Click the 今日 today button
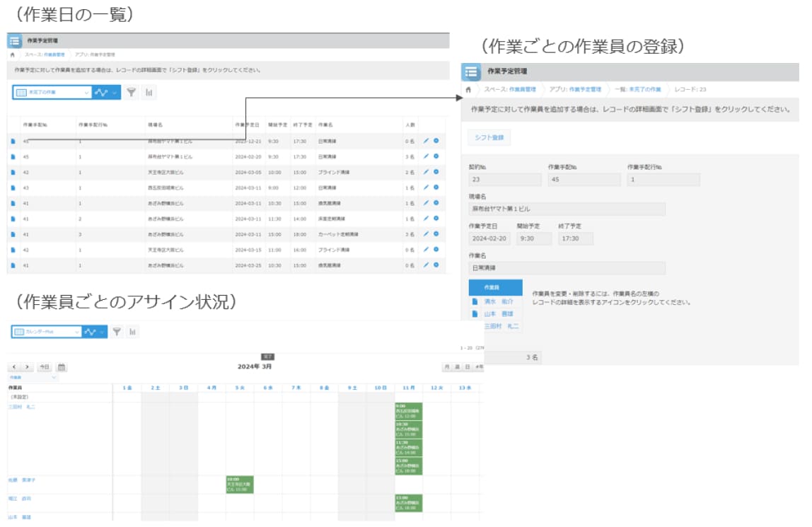 pyautogui.click(x=45, y=368)
